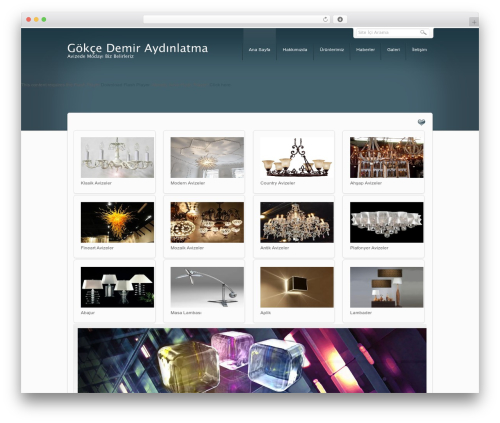The width and height of the screenshot is (500, 423).
Task: Click the yellow minimize window button
Action: [36, 20]
